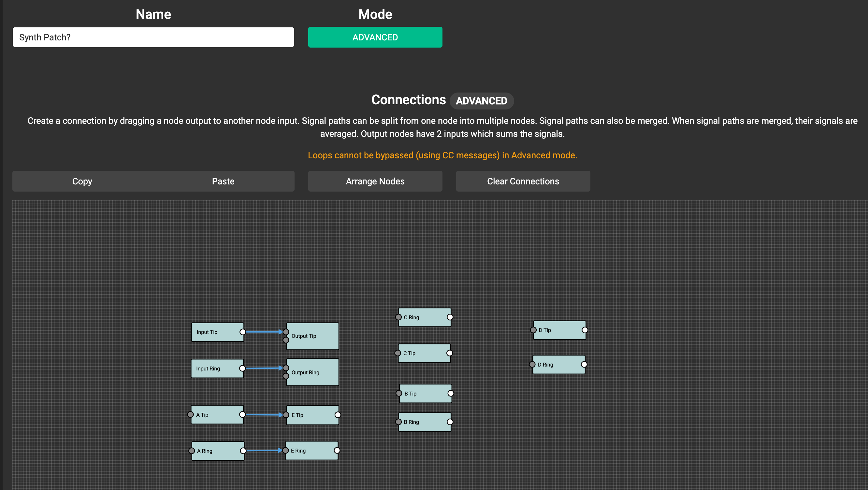Click the E Tip output port
Viewport: 868px width, 490px height.
(338, 415)
